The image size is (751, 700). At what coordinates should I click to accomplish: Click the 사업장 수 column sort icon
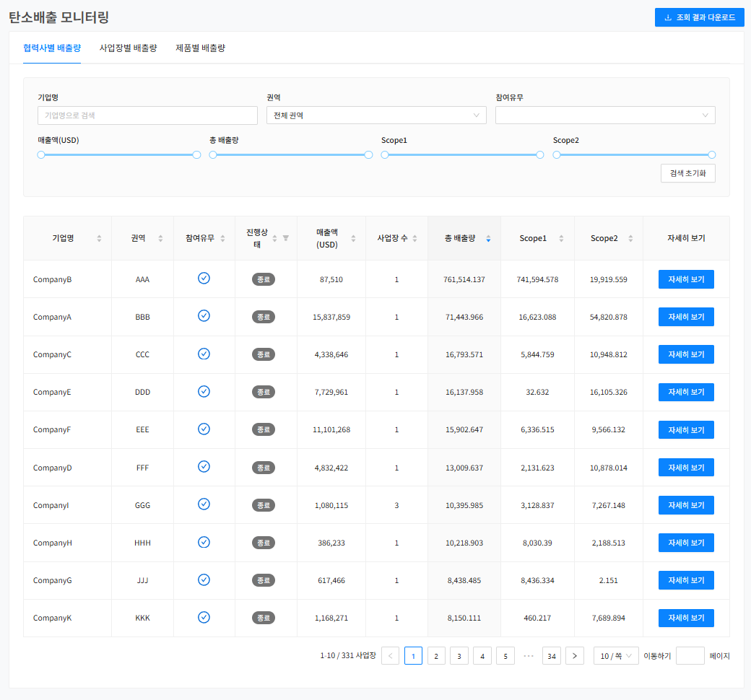pyautogui.click(x=414, y=239)
